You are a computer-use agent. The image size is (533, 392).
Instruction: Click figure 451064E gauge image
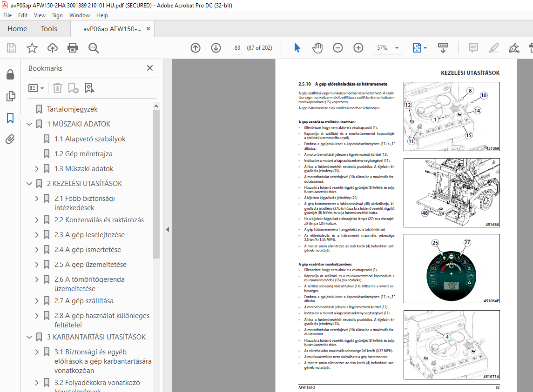click(452, 268)
